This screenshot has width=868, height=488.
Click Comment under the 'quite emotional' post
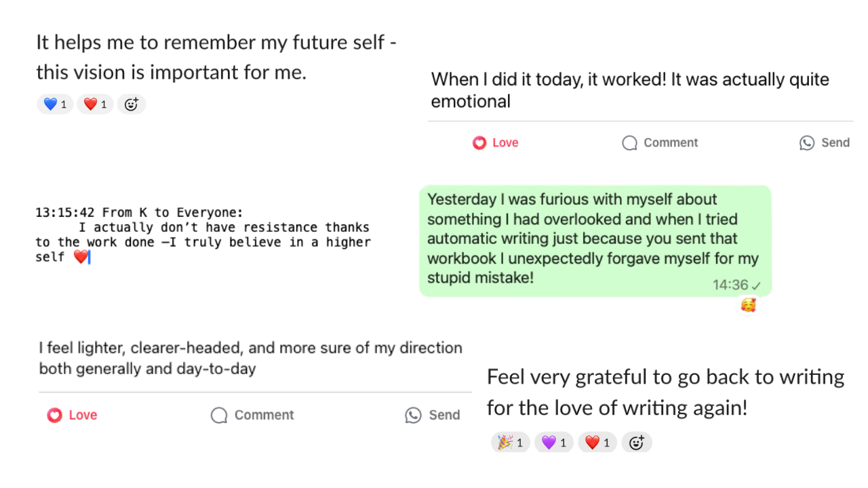[660, 143]
